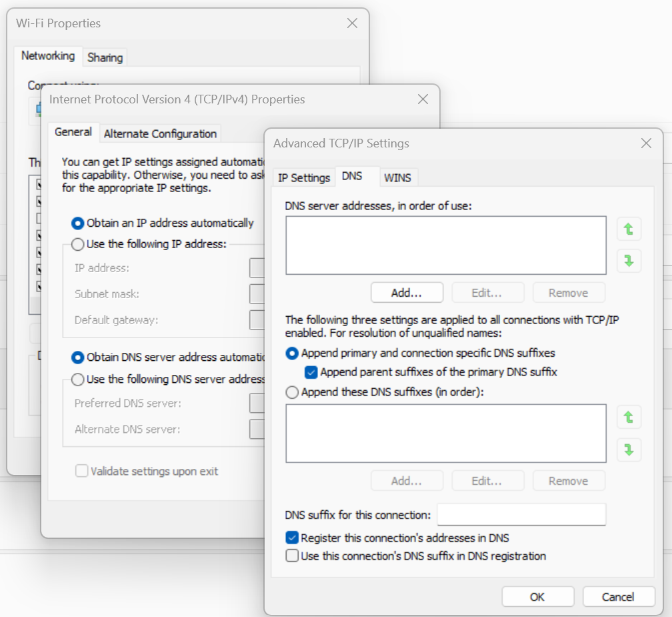Cancel the Advanced TCP/IP Settings dialog

(x=618, y=596)
